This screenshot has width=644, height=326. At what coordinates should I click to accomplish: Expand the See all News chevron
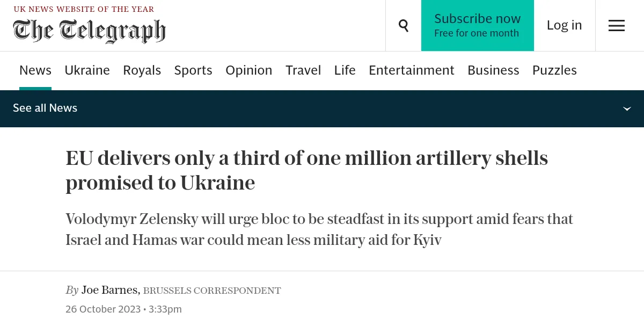coord(626,108)
